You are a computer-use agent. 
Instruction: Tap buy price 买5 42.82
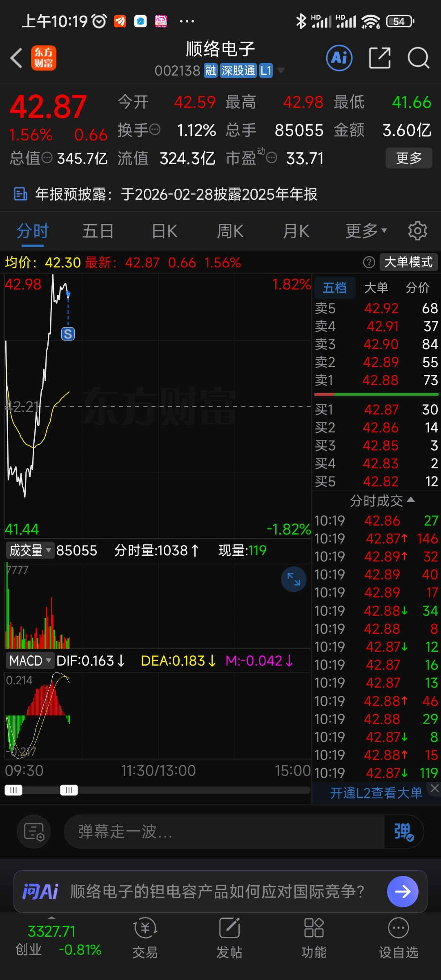click(x=380, y=481)
